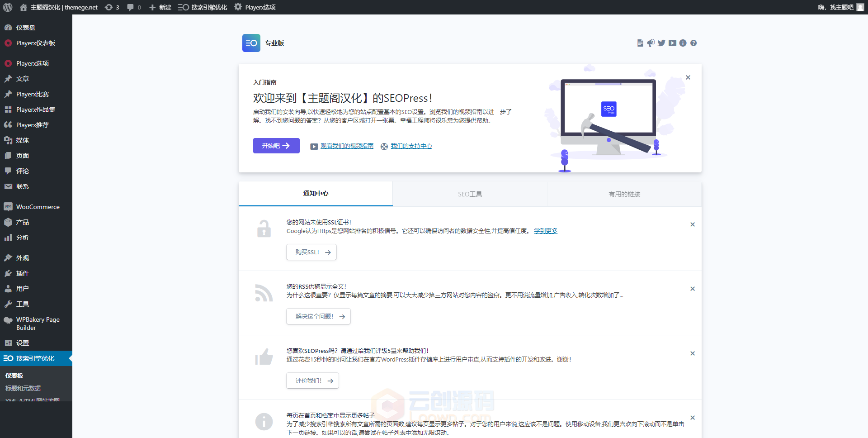Click the thumbs-up icon in rating notice
This screenshot has height=438, width=868.
pos(264,357)
